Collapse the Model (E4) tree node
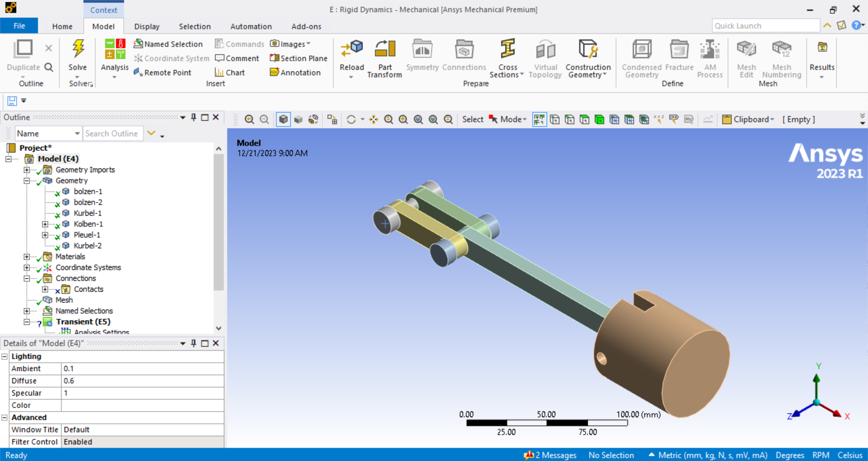The height and width of the screenshot is (461, 868). click(x=9, y=159)
